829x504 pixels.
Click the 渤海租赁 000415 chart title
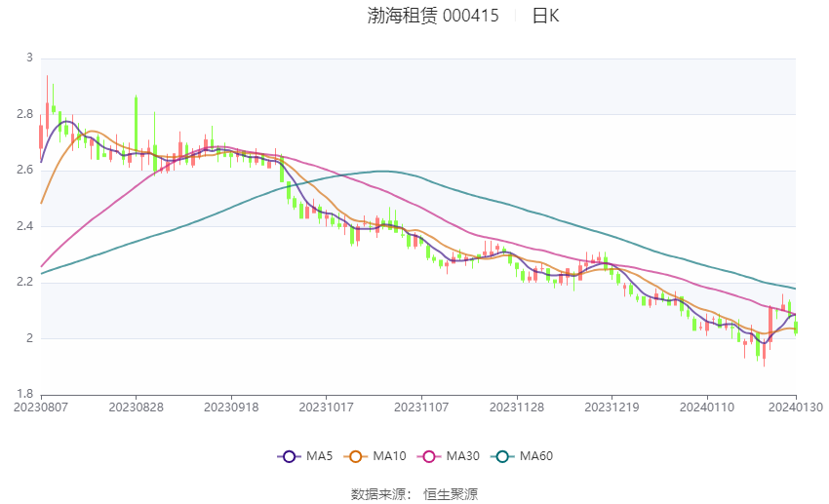[433, 16]
